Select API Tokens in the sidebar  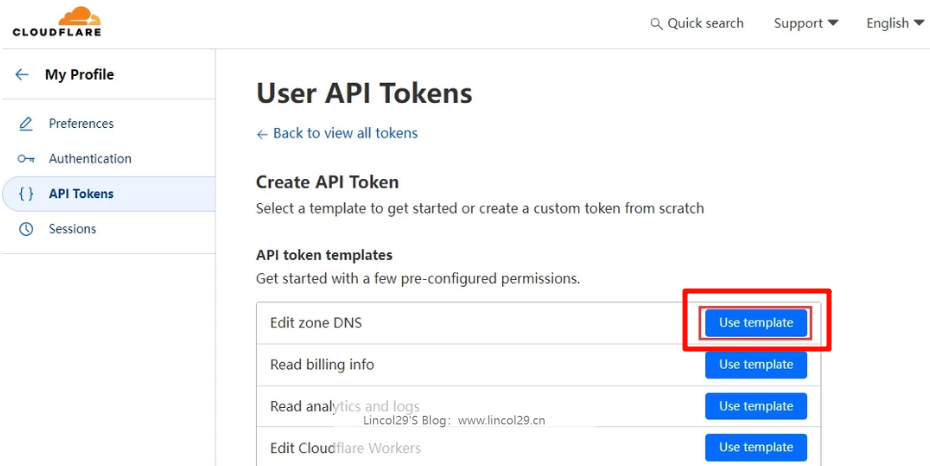coord(81,194)
